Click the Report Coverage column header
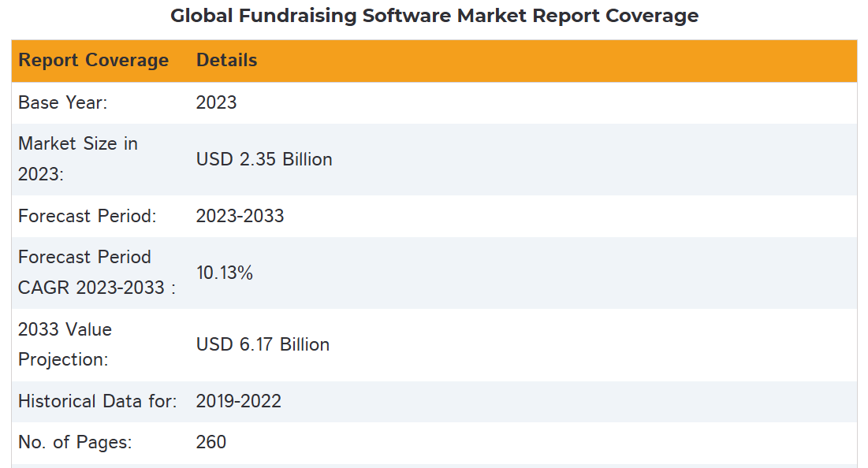Image resolution: width=868 pixels, height=468 pixels. coord(93,61)
